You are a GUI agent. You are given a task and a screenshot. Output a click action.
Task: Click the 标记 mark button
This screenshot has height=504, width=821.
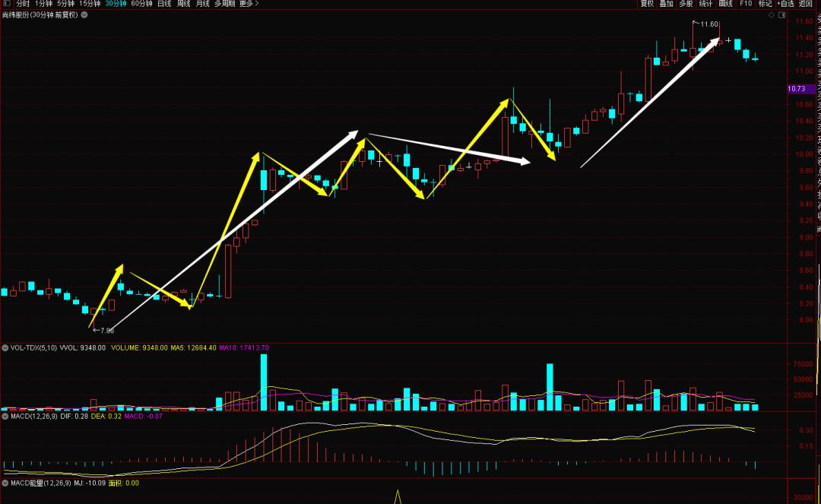(x=766, y=4)
